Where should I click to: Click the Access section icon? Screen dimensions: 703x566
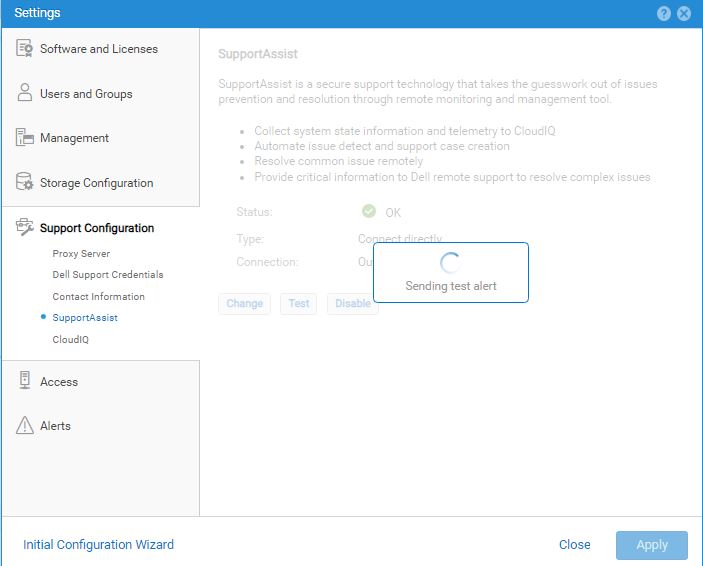coord(25,381)
